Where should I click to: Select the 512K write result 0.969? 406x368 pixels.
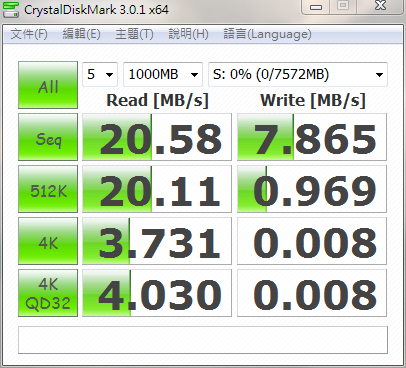(x=312, y=189)
